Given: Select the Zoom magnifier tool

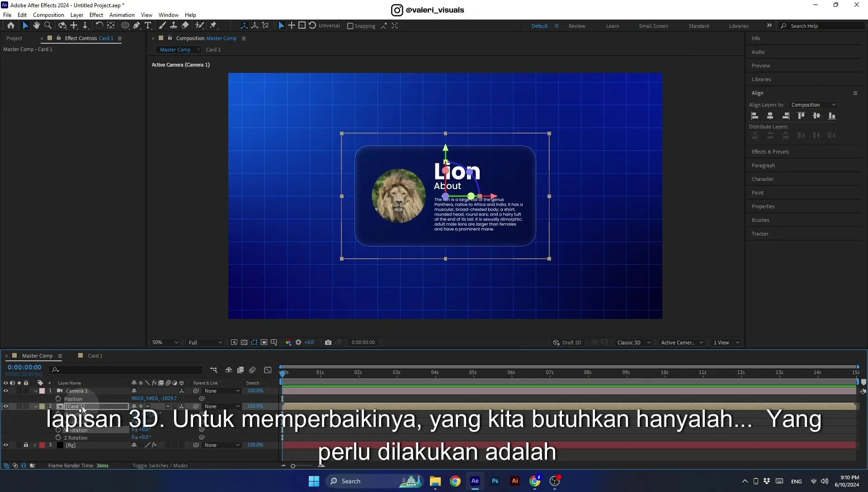Looking at the screenshot, I should (x=48, y=26).
